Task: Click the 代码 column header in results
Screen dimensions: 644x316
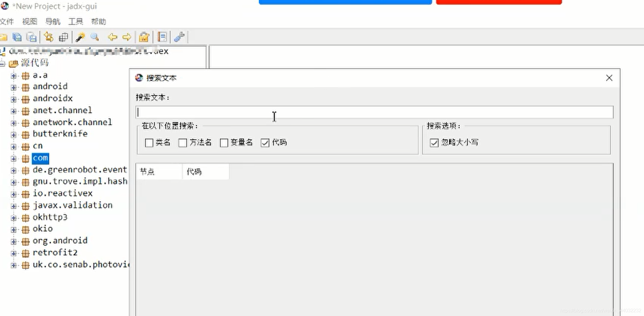Action: [206, 172]
